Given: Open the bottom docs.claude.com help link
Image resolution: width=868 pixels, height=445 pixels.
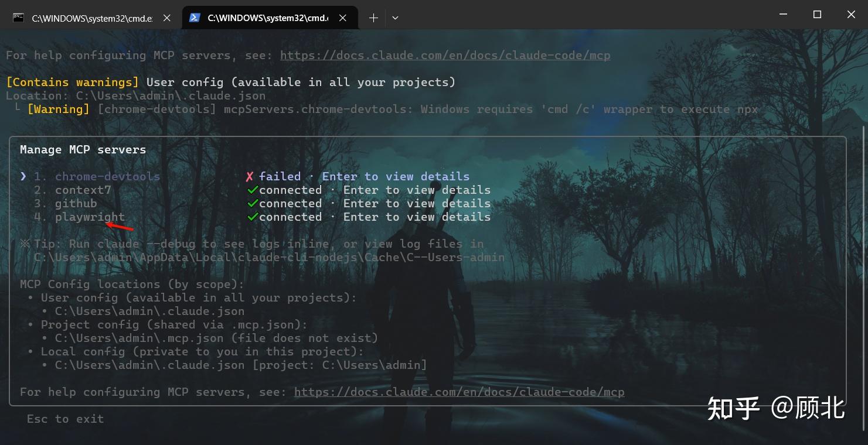Looking at the screenshot, I should (x=459, y=392).
